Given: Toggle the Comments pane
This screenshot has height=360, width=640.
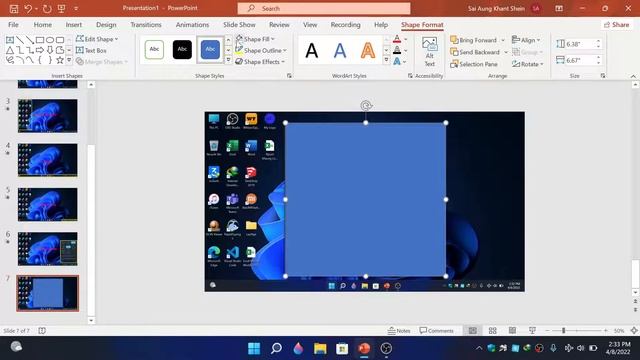Looking at the screenshot, I should point(436,330).
